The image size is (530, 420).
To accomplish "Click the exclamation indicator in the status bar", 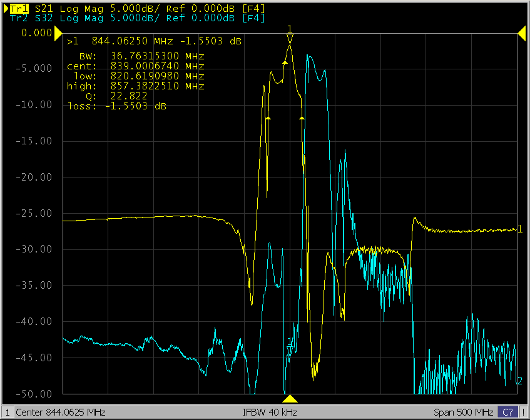I will point(524,412).
